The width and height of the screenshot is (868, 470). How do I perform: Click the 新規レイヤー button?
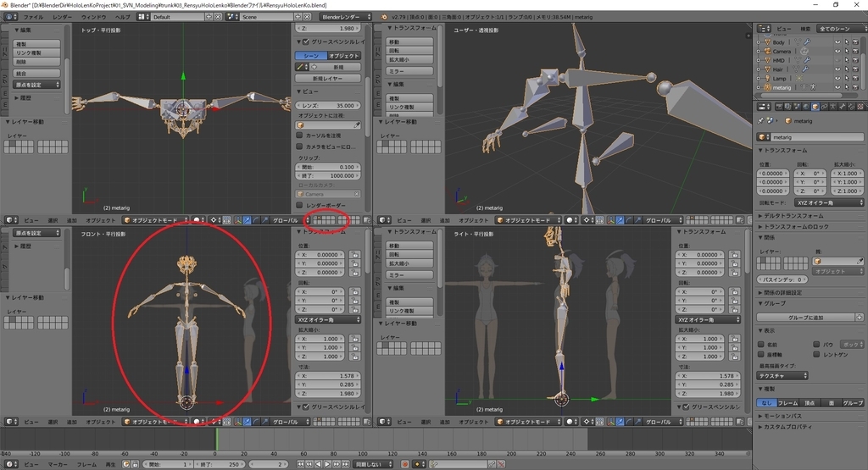[x=328, y=79]
